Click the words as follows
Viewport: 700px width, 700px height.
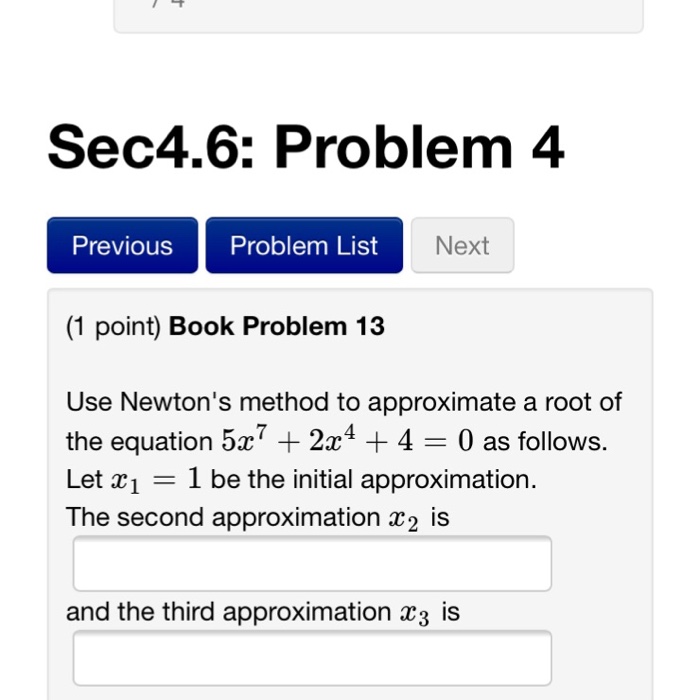click(x=545, y=442)
